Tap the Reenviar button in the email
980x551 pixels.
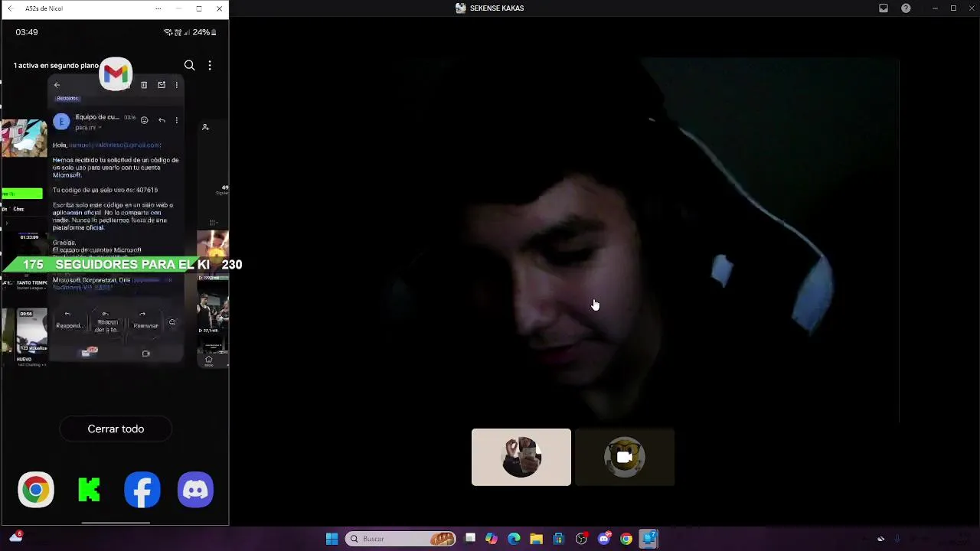[x=145, y=320]
